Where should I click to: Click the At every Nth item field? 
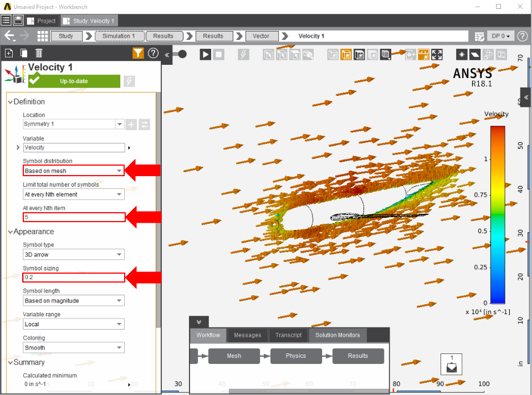(x=74, y=217)
